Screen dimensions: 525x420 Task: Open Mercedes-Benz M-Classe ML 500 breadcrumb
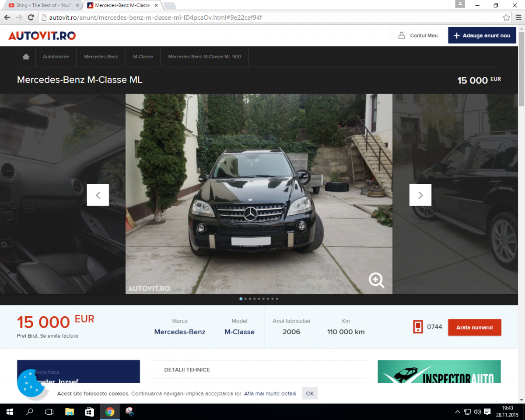(205, 57)
